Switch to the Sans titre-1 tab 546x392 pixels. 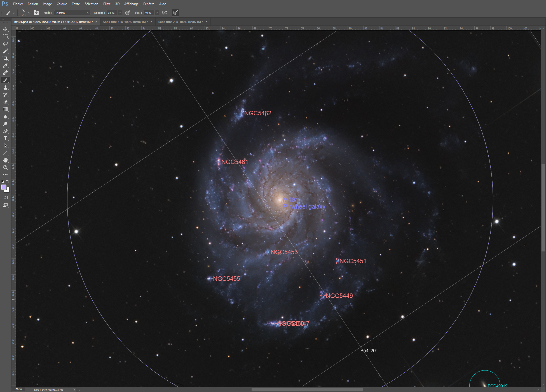pos(125,22)
